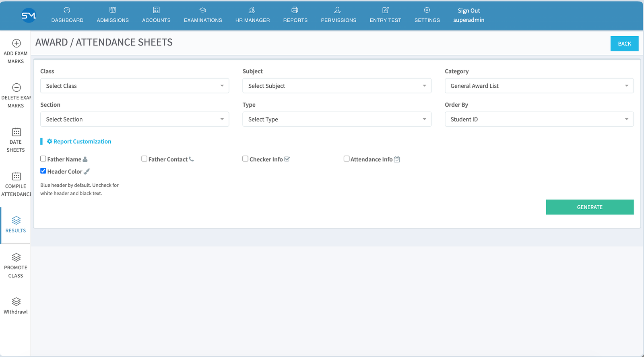Open the Accounts calculator icon

coord(156,10)
